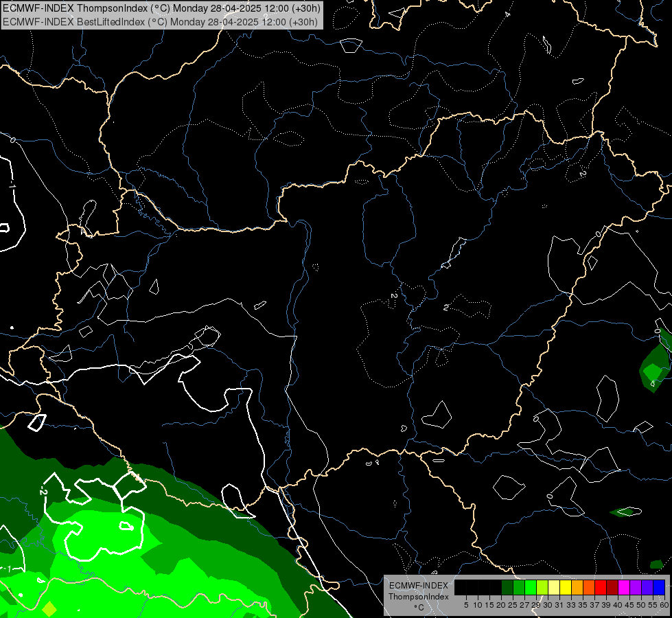
Task: Click the purple 45–50 legend swatch
Action: 636,588
